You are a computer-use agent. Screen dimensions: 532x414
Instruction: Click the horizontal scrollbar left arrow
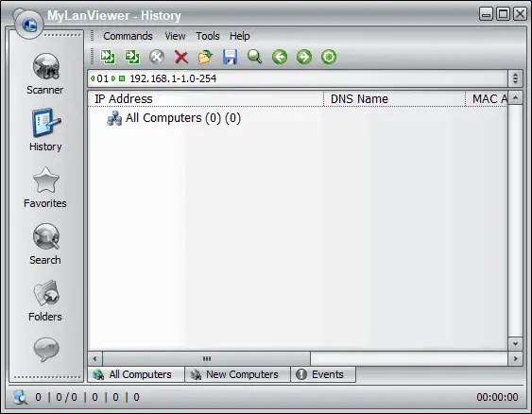pos(95,358)
